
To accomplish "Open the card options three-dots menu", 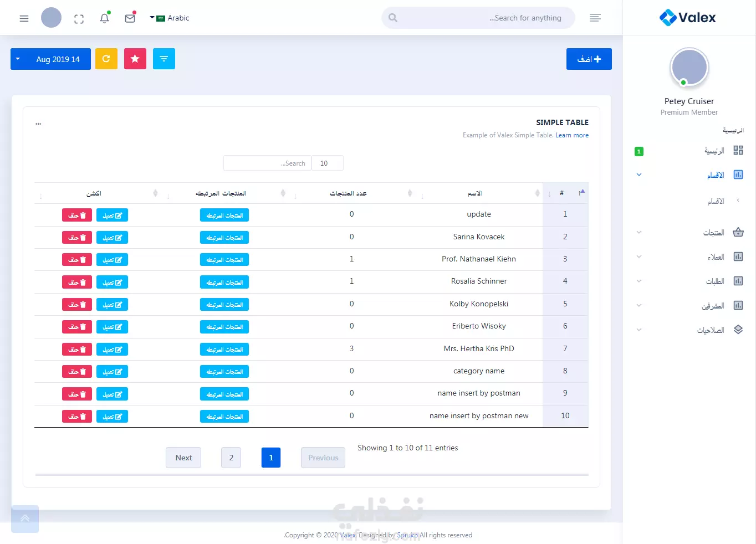I will pyautogui.click(x=38, y=124).
